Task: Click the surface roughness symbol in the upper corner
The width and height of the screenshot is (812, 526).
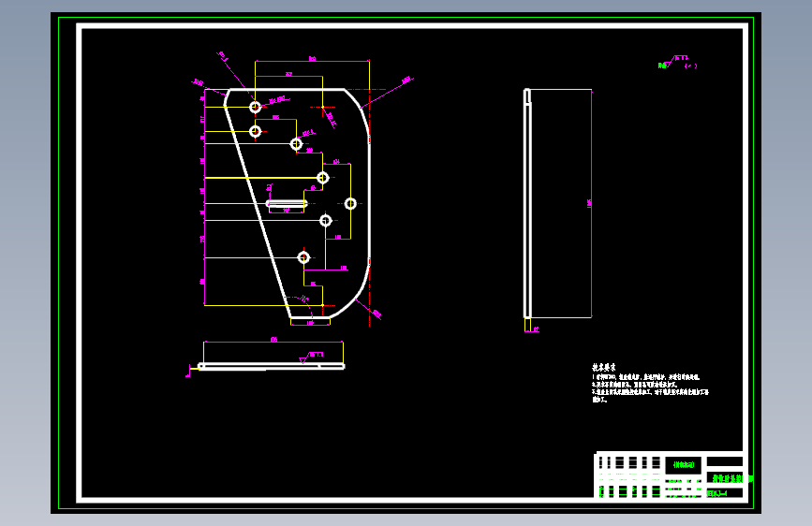Action: click(x=678, y=62)
